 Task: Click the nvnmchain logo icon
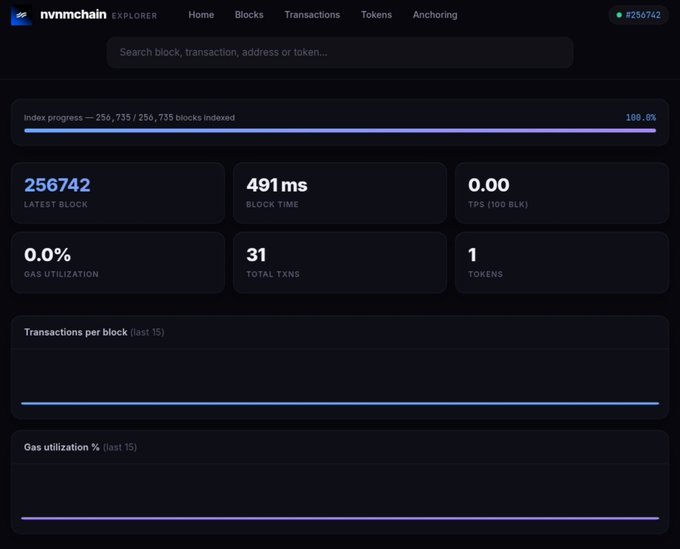tap(21, 15)
